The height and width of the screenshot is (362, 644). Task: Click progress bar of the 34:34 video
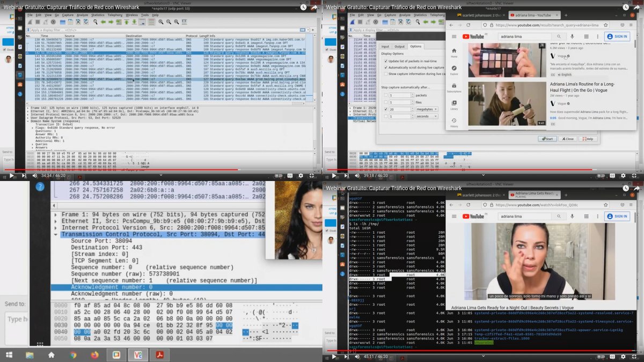pyautogui.click(x=160, y=169)
